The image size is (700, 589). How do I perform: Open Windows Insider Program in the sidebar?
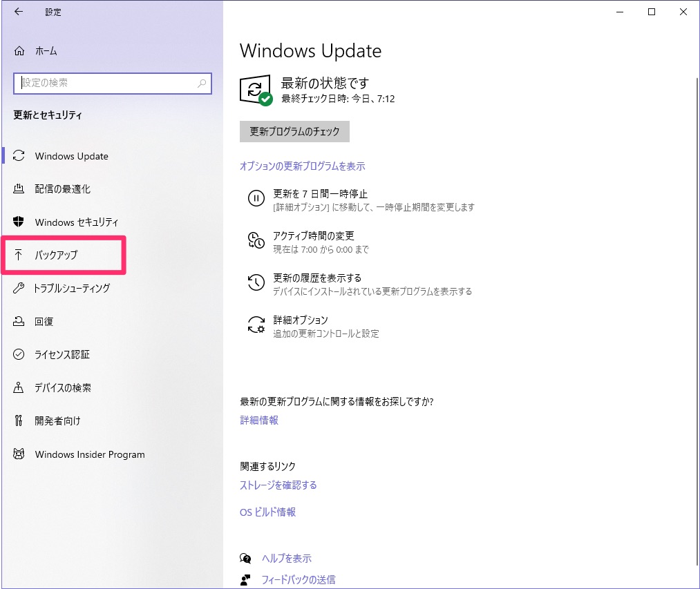tap(90, 454)
